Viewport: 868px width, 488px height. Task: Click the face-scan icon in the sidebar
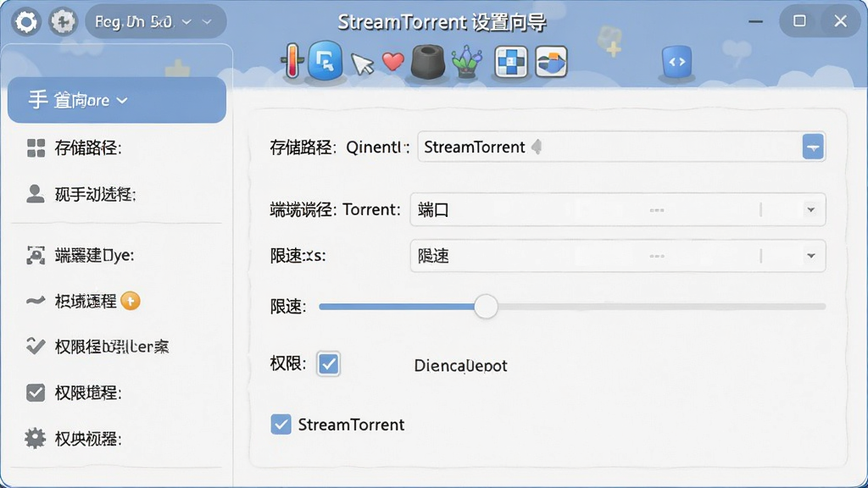point(36,255)
